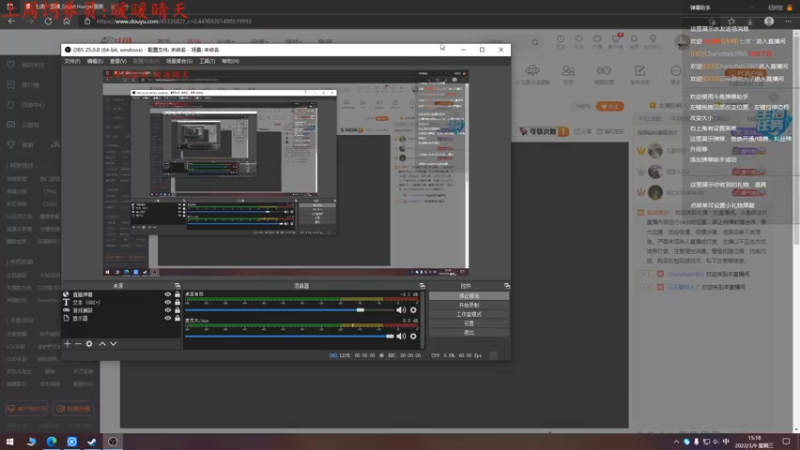Adjust the desktop audio volume slider
The height and width of the screenshot is (450, 800).
[x=289, y=310]
